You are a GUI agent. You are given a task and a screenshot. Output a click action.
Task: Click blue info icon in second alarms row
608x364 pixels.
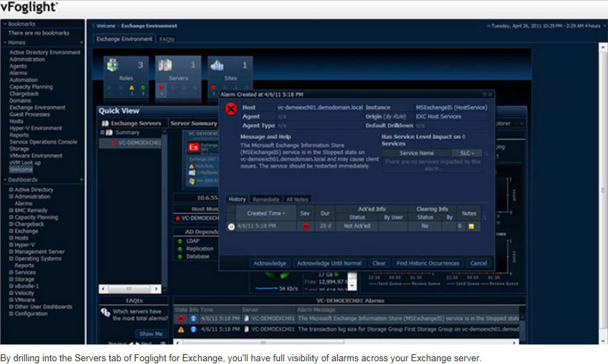coord(193,329)
